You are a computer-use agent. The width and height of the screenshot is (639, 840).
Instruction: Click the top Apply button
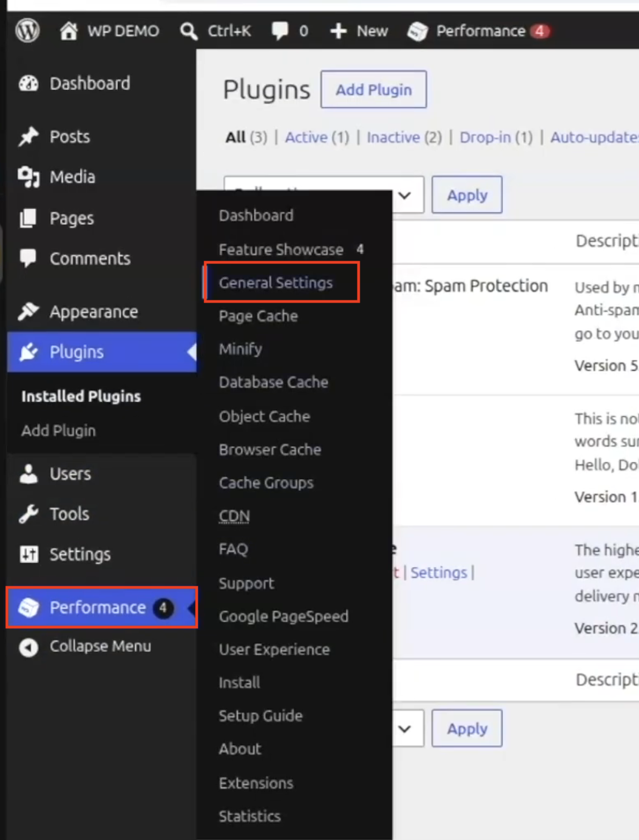(x=467, y=195)
